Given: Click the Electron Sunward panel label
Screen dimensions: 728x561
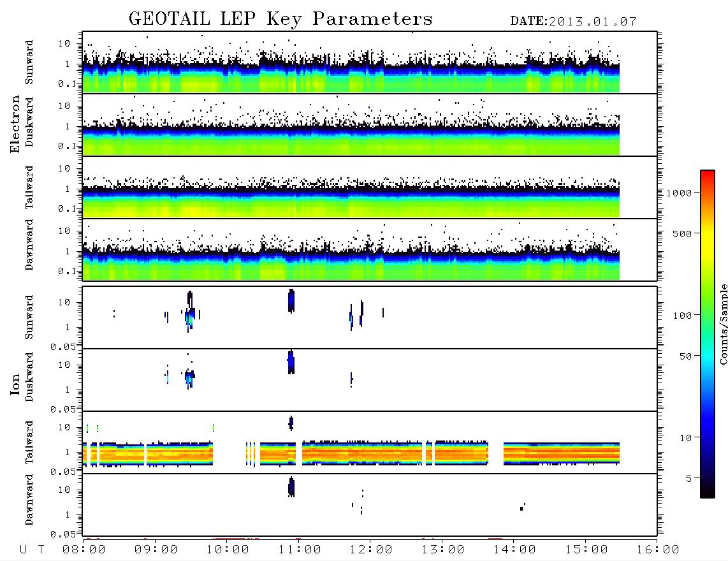Looking at the screenshot, I should [x=29, y=62].
